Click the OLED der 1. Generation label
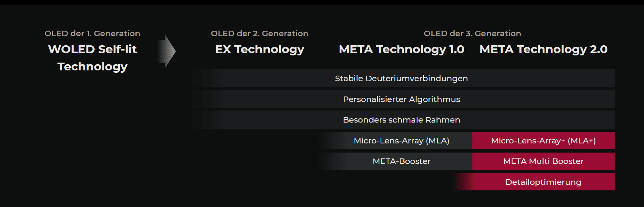The width and height of the screenshot is (644, 207). [x=92, y=34]
